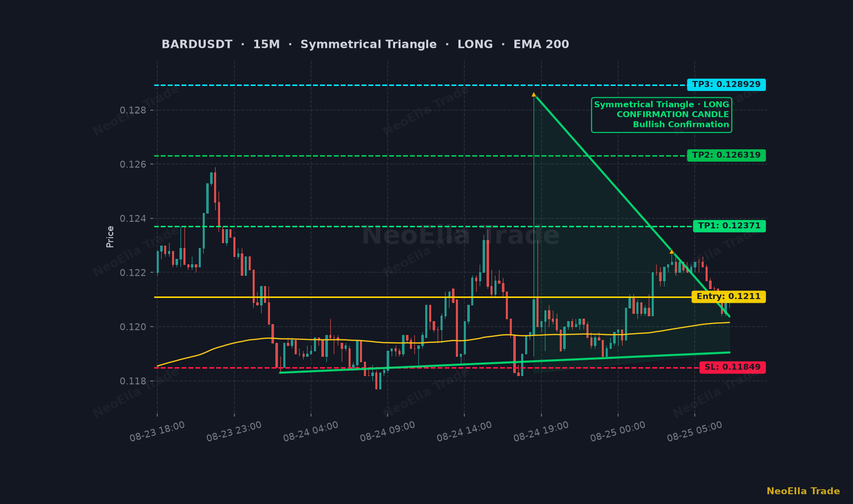Select the 0.120 y-axis tick label
This screenshot has width=853, height=504.
(134, 327)
